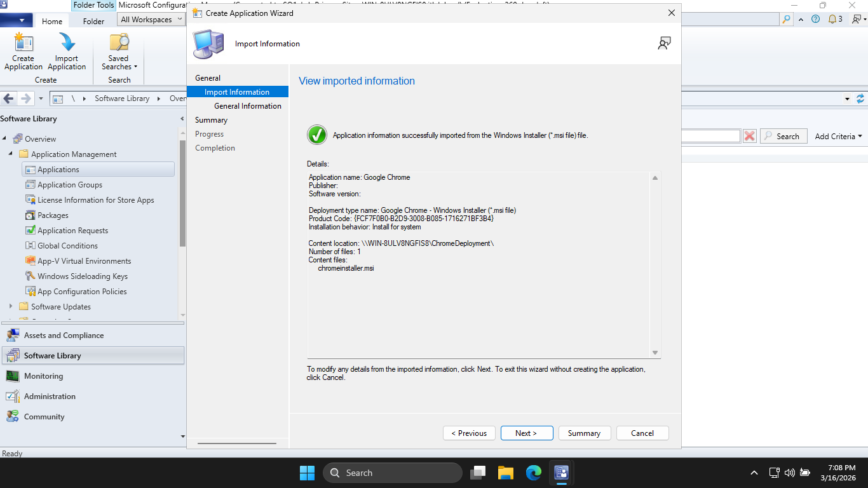Screen dimensions: 868x488
Task: Switch to the Folder ribbon tab
Action: [93, 21]
